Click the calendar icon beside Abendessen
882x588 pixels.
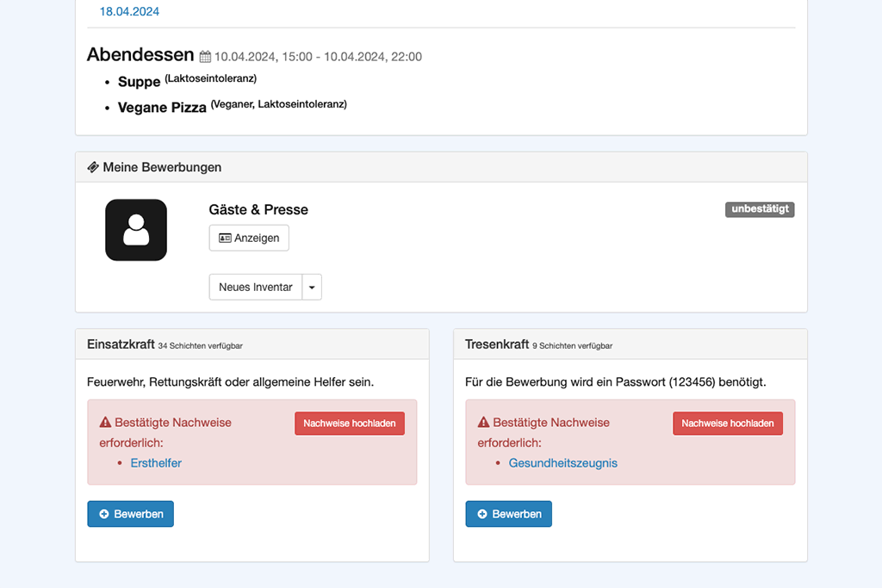click(x=205, y=58)
